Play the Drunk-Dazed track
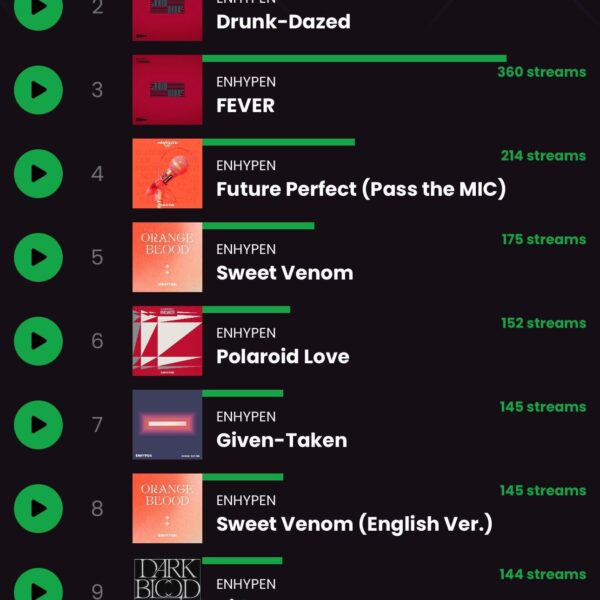The width and height of the screenshot is (600, 600). tap(38, 11)
